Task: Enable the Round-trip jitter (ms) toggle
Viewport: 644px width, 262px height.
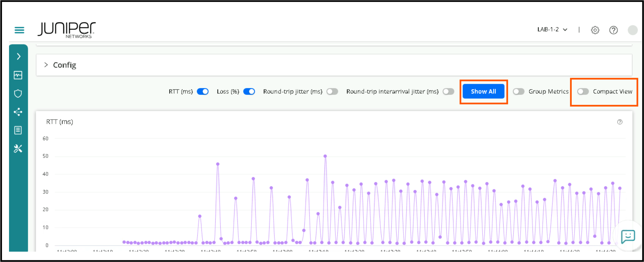Action: tap(332, 91)
